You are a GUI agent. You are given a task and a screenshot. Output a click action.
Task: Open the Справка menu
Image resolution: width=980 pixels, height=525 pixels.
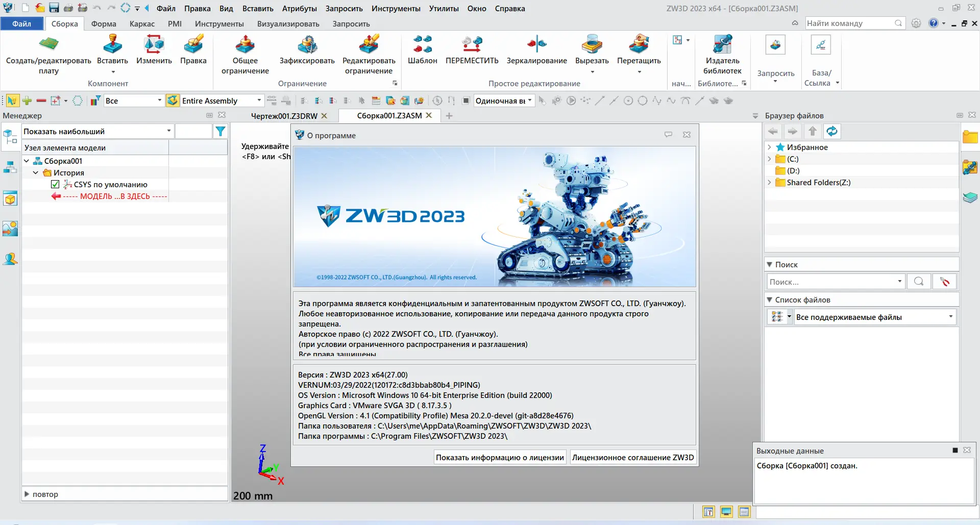coord(509,8)
